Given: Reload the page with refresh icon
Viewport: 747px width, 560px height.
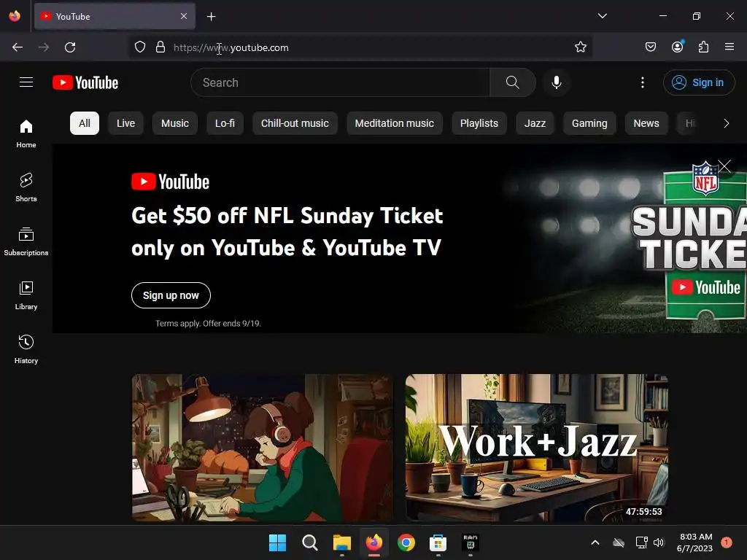Looking at the screenshot, I should (x=70, y=47).
